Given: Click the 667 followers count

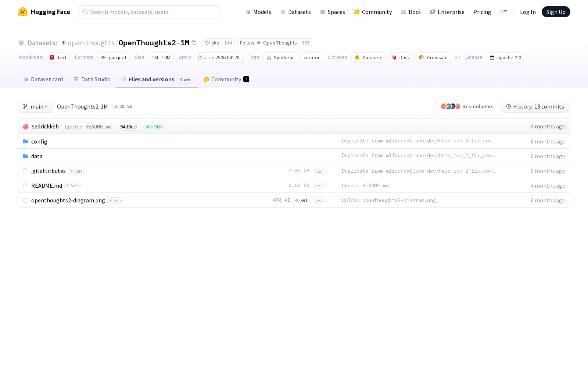Looking at the screenshot, I should (305, 43).
